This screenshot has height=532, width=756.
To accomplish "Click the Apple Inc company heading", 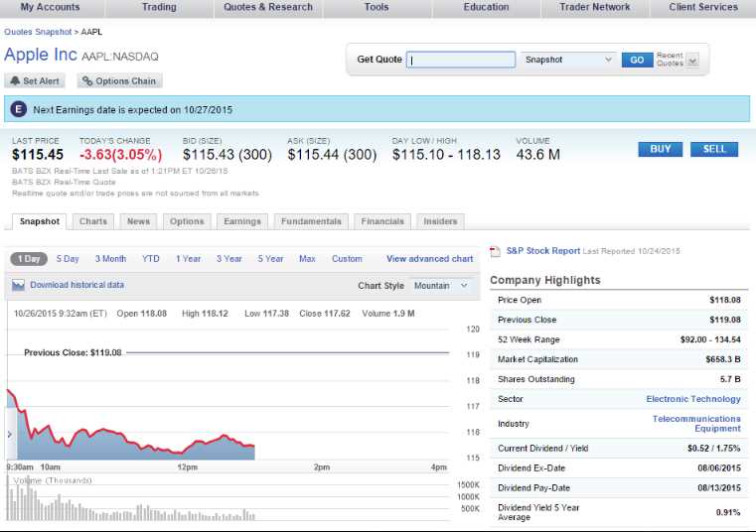I will pos(41,55).
